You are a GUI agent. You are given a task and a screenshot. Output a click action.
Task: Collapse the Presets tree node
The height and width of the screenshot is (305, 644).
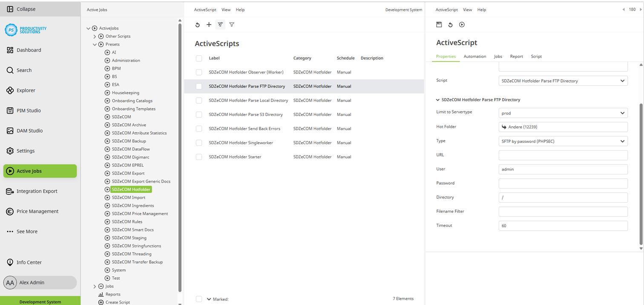click(x=95, y=44)
